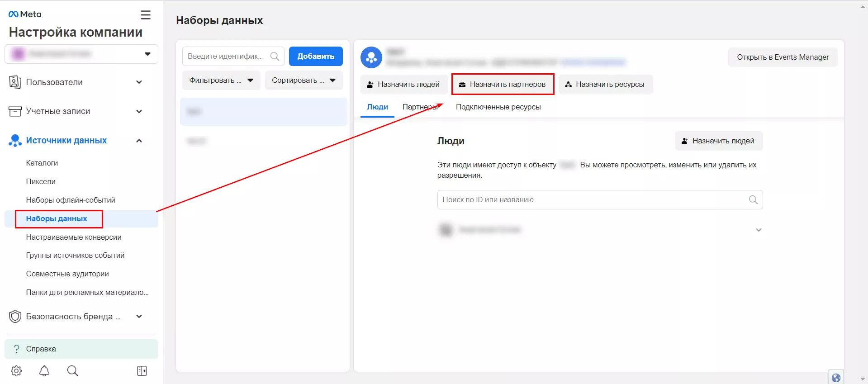Click the Meta logo
This screenshot has height=384, width=868.
coord(25,14)
